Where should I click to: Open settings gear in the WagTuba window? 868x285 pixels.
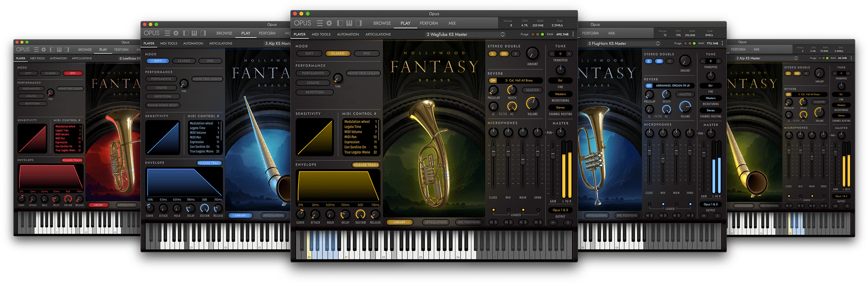[329, 23]
